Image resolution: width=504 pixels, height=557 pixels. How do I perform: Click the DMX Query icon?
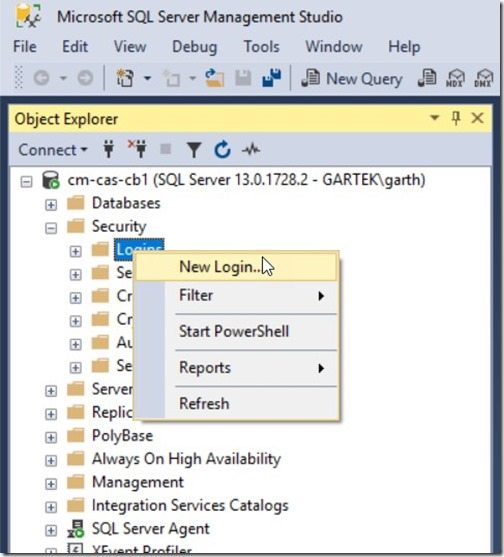click(x=484, y=78)
